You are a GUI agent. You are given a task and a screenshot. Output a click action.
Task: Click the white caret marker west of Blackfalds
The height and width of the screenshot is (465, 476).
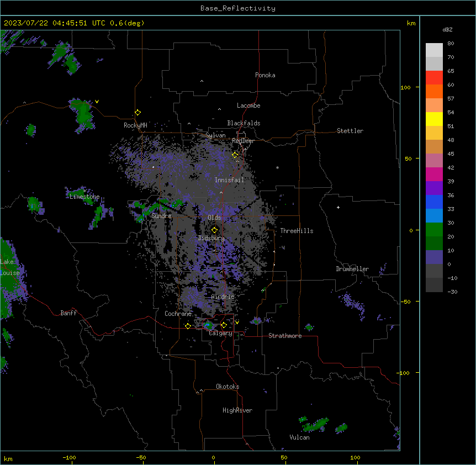pos(189,124)
